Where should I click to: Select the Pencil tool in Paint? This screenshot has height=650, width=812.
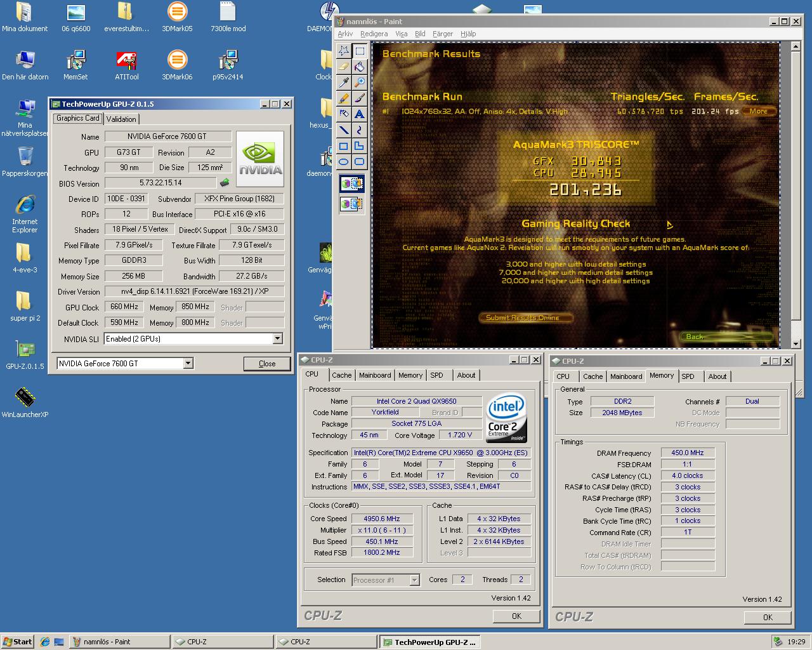[x=343, y=98]
